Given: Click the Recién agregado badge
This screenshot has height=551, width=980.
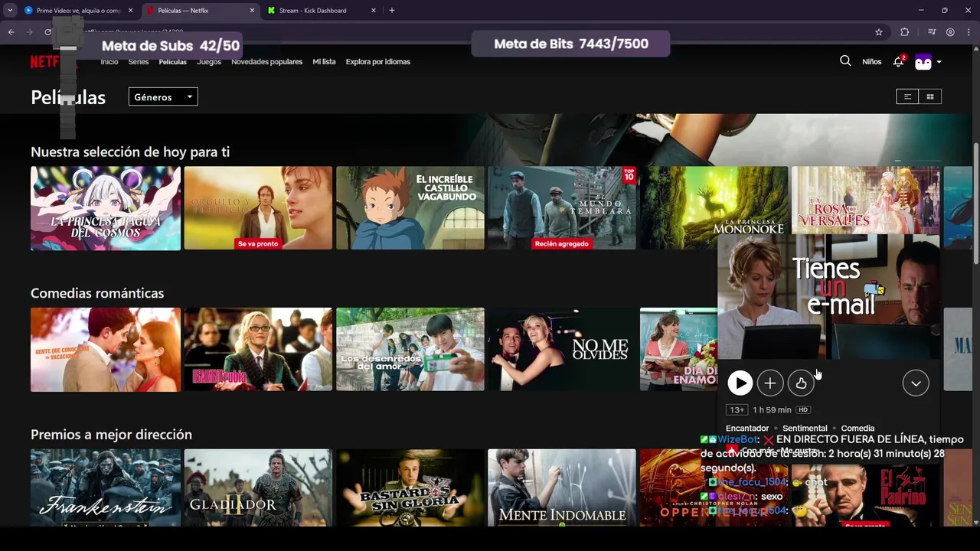Looking at the screenshot, I should click(x=562, y=243).
